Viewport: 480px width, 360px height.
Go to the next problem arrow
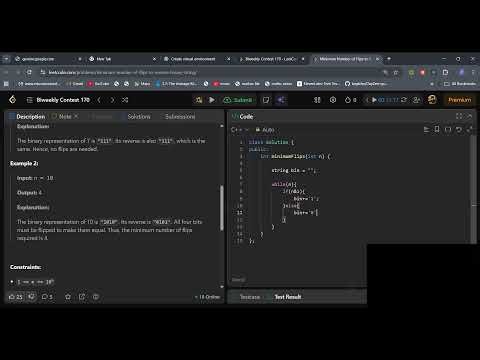click(112, 100)
